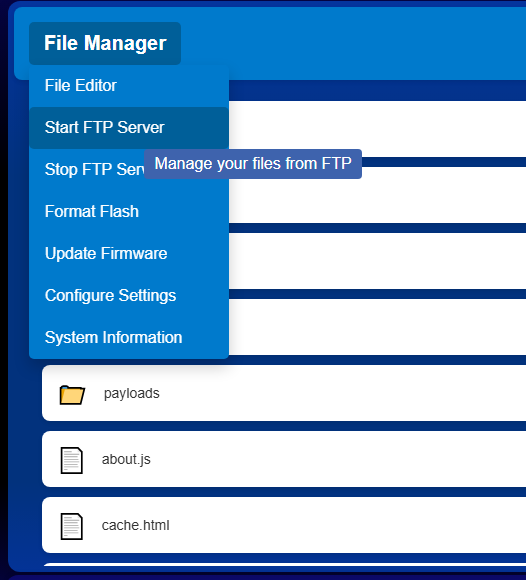Click the cache.html file name
This screenshot has height=580, width=526.
(135, 525)
